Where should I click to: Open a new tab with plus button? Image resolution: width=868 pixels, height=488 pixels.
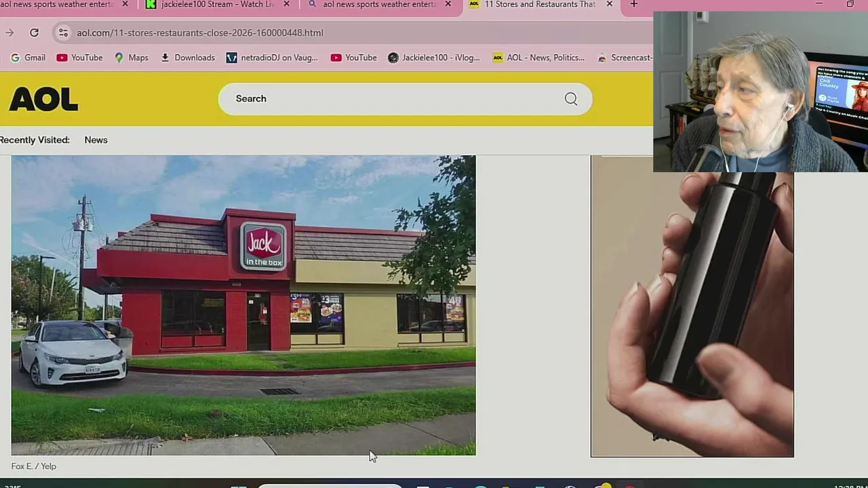(633, 4)
